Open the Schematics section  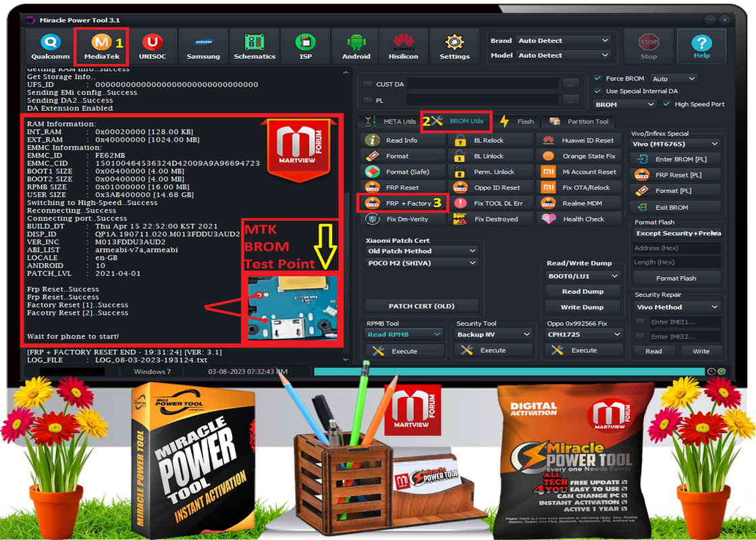point(254,47)
